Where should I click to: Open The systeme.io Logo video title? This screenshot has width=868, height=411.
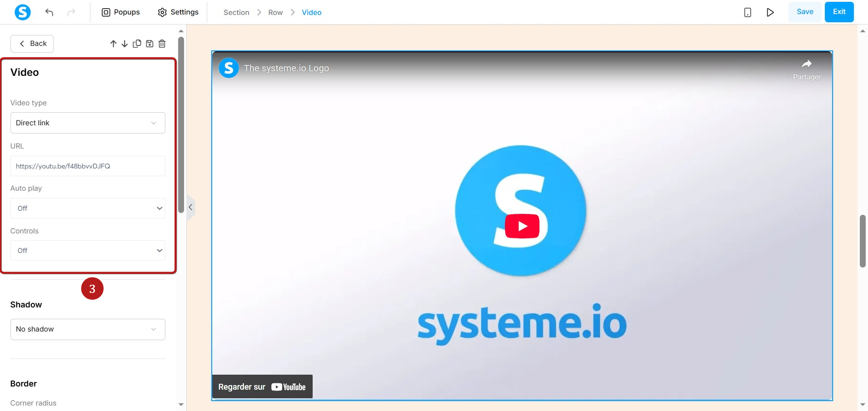point(286,68)
